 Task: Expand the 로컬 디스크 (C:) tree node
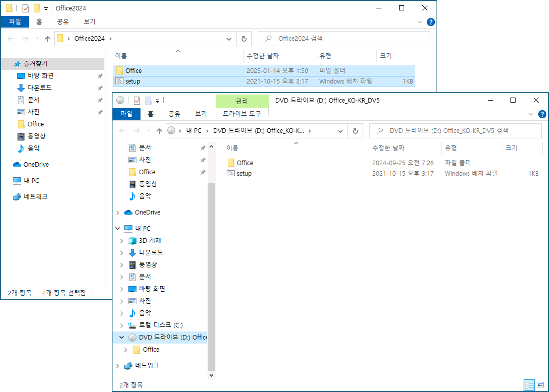click(x=122, y=325)
